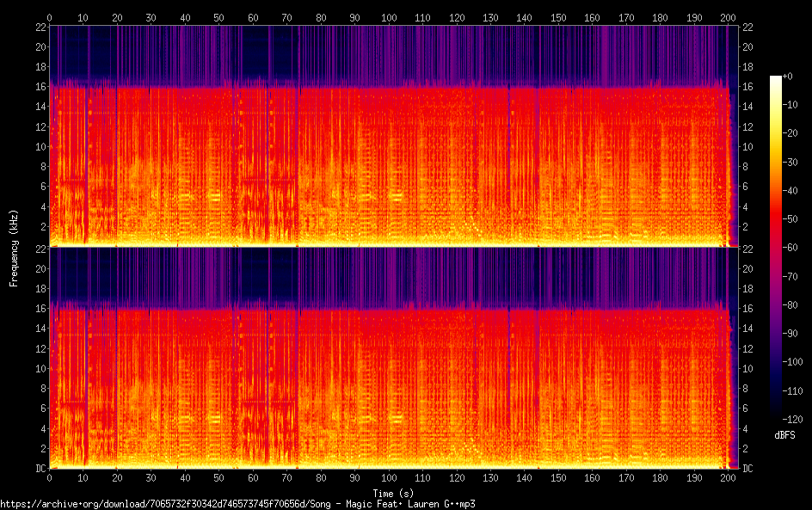Click the 200 tick on the bottom time axis
Screen dimensions: 812x510
[x=729, y=477]
